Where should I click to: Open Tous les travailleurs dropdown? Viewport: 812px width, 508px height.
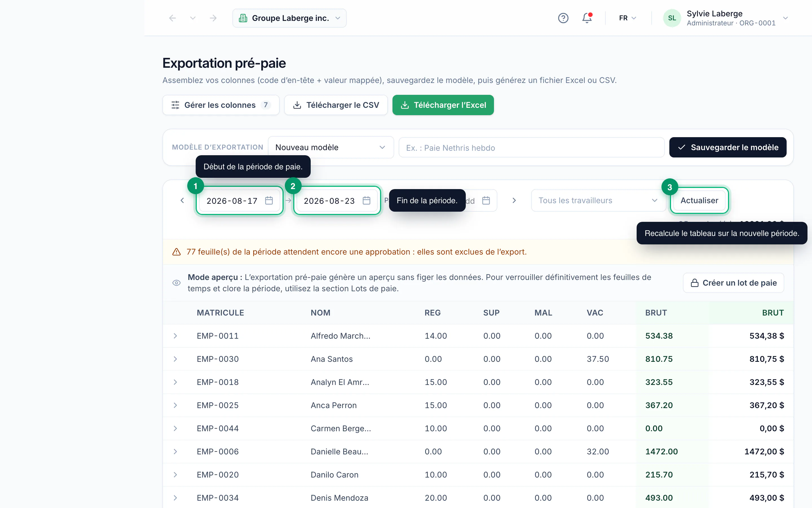pyautogui.click(x=598, y=201)
